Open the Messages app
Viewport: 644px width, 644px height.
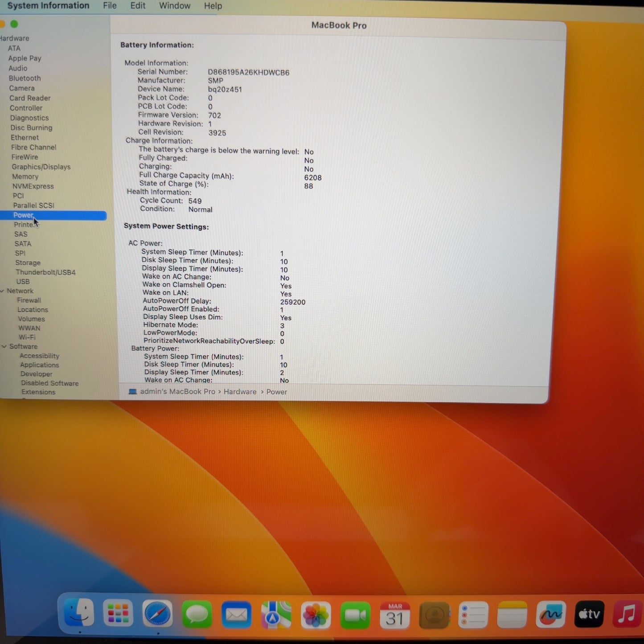coord(197,614)
